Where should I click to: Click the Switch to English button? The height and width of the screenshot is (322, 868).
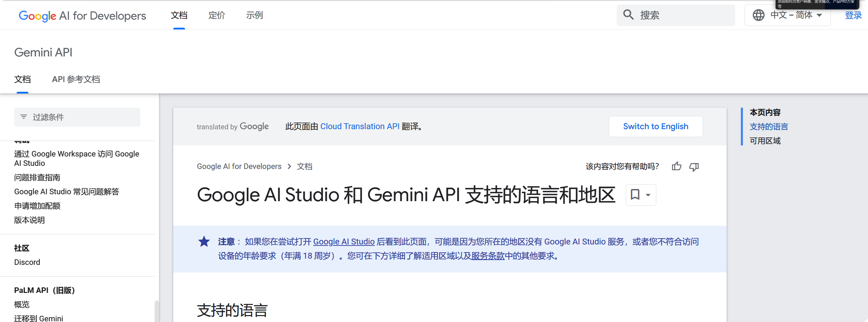point(656,126)
